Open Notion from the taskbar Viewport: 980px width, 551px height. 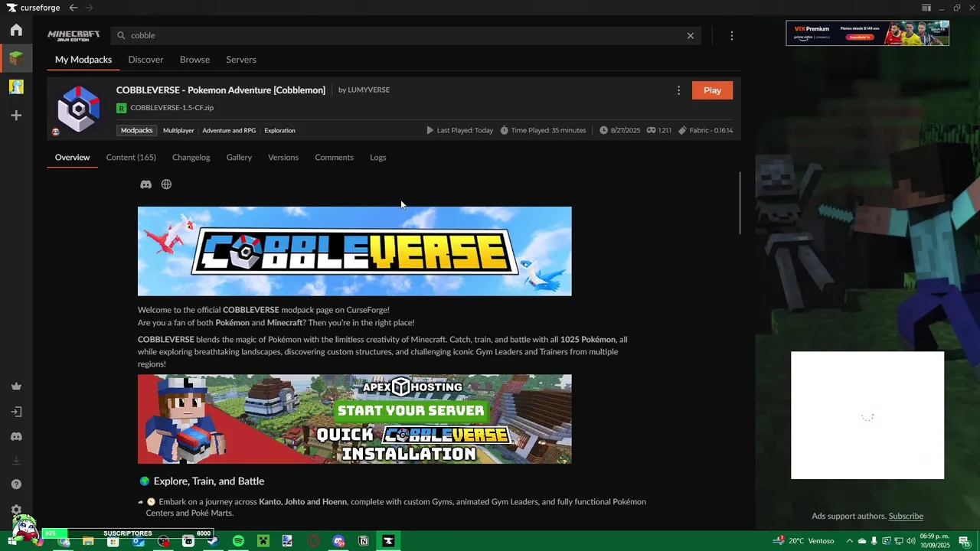click(364, 541)
